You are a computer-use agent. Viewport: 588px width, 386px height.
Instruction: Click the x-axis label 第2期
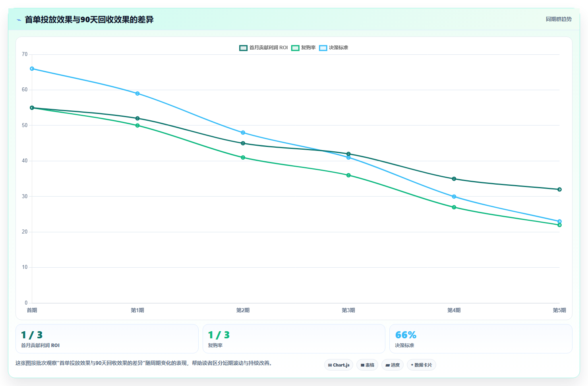point(243,310)
